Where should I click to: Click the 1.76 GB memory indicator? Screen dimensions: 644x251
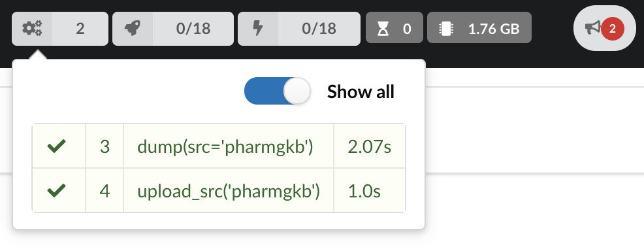point(479,27)
